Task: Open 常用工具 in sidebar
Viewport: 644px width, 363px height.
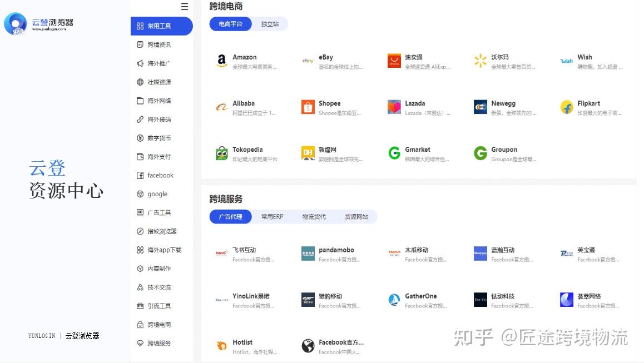Action: click(x=162, y=26)
